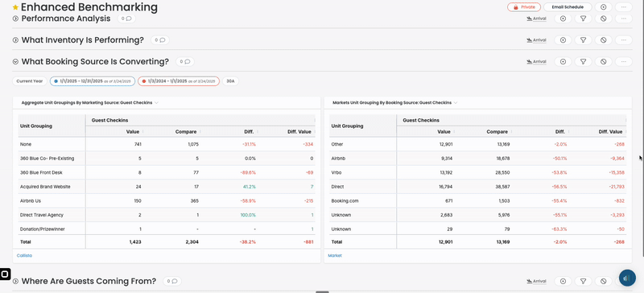Select the Direct Travel Agency row label
The height and width of the screenshot is (293, 644).
42,215
